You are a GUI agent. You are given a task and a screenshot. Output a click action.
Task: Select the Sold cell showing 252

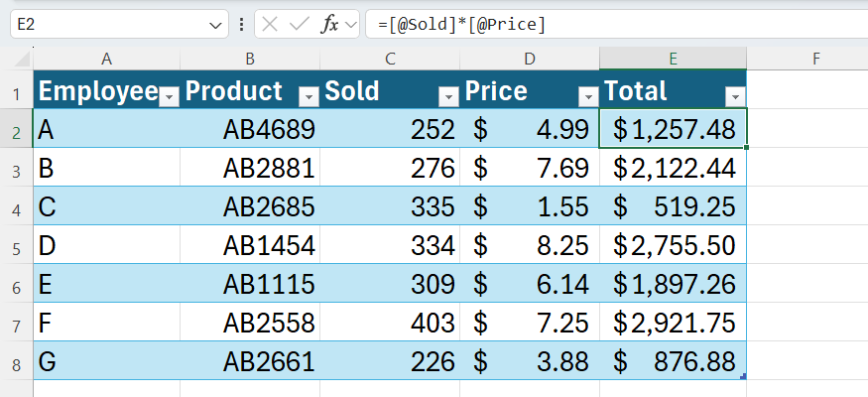pos(390,128)
